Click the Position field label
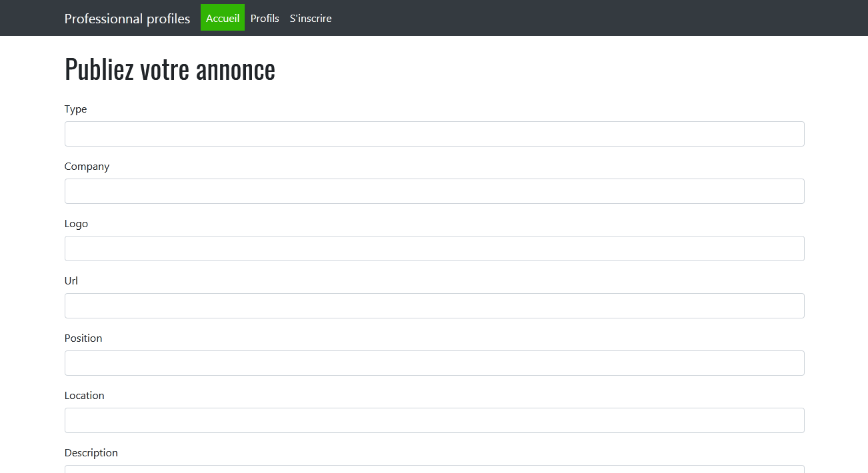868x473 pixels. (x=83, y=338)
